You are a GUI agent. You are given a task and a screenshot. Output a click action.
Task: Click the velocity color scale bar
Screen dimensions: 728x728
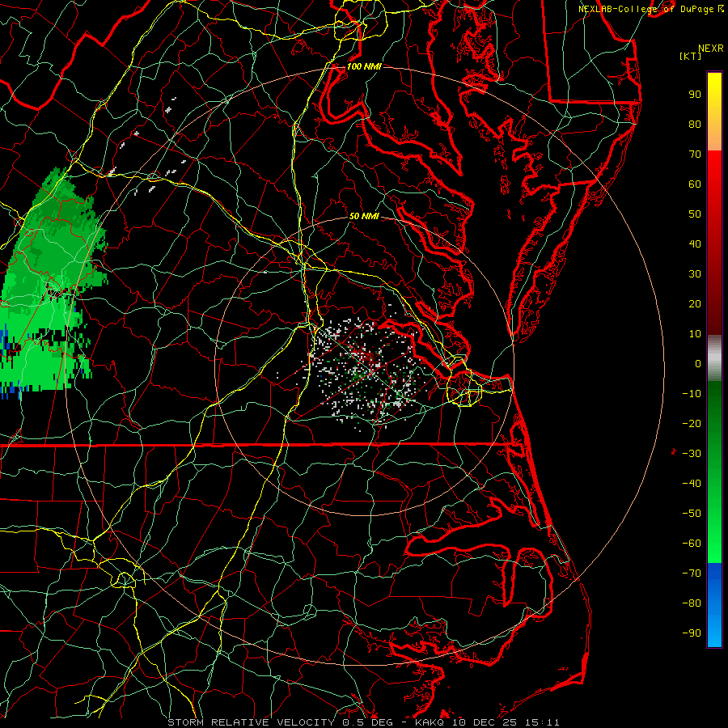tap(714, 359)
